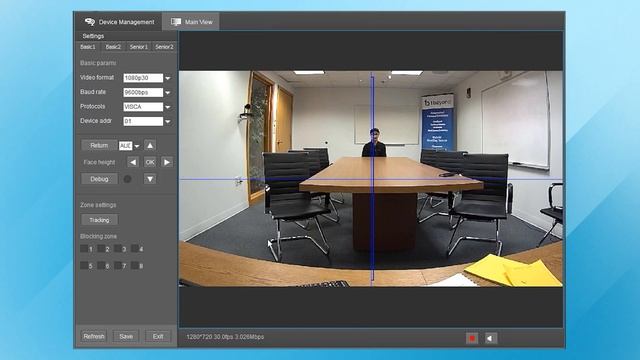
Task: Click the down arrow tilt icon
Action: [150, 179]
